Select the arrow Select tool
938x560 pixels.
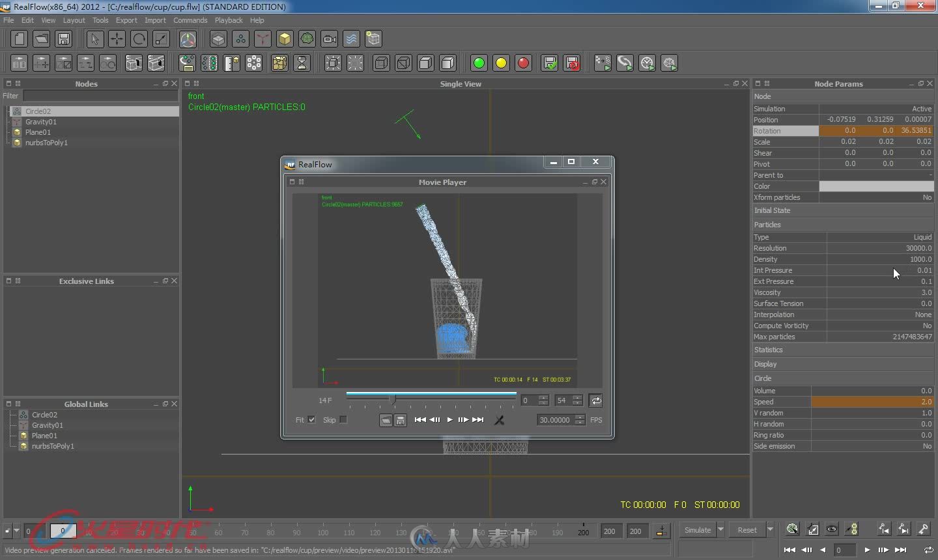[94, 39]
